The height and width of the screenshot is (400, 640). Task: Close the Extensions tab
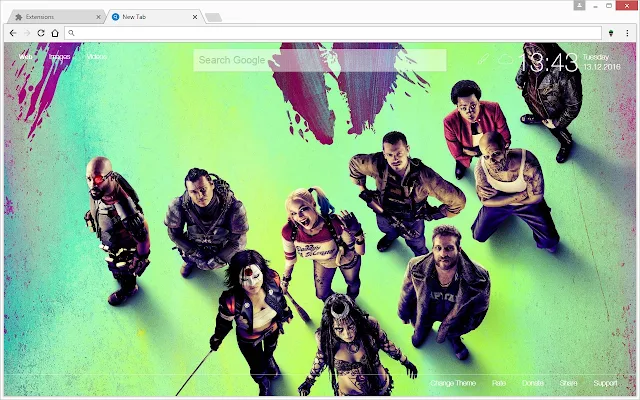pyautogui.click(x=98, y=17)
